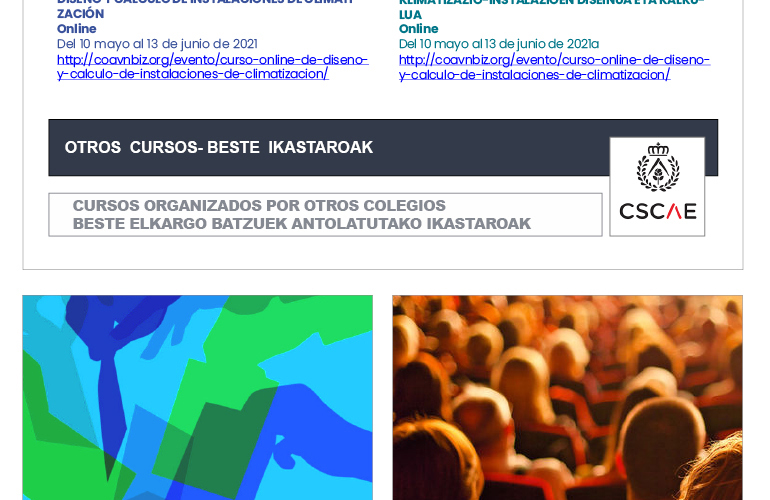
Task: Open the left climatización course link
Action: pyautogui.click(x=213, y=67)
